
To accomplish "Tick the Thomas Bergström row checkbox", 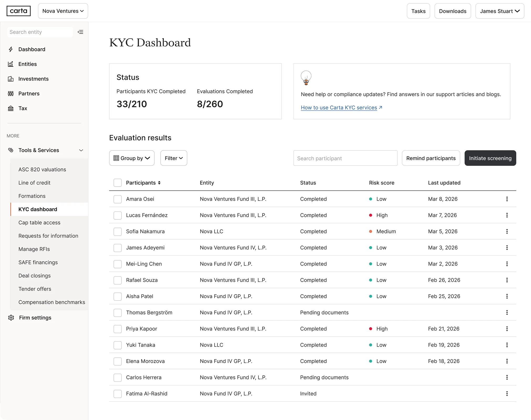I will click(x=118, y=312).
